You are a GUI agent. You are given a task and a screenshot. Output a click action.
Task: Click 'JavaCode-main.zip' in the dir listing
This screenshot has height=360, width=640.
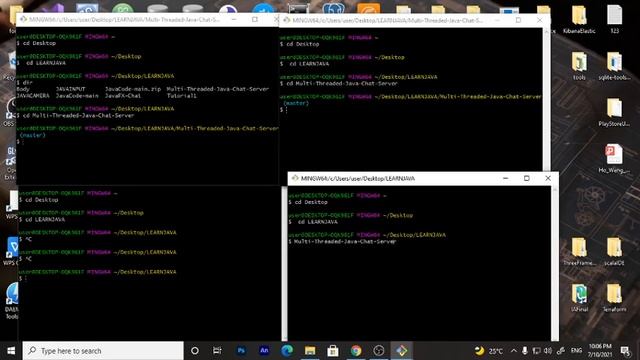point(133,89)
